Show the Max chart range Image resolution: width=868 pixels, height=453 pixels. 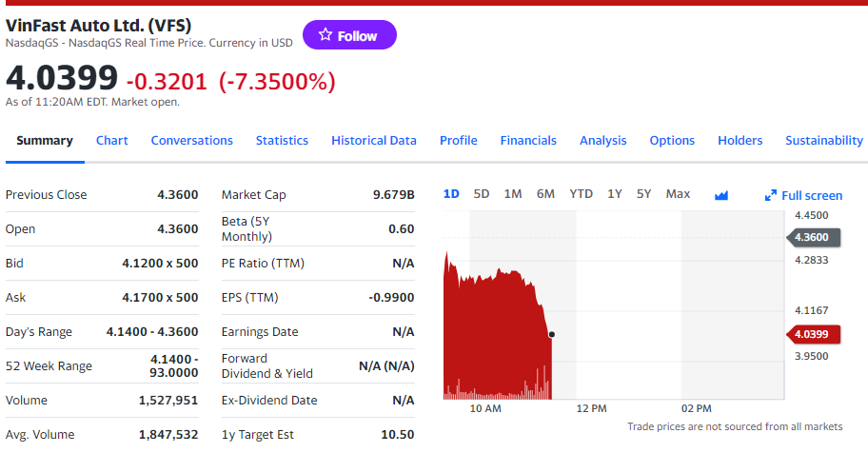coord(678,194)
